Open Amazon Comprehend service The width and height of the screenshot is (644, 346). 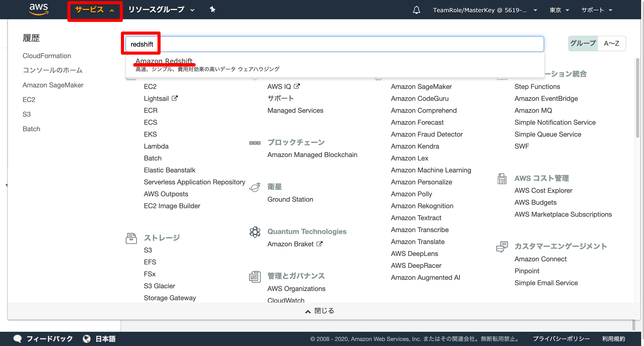tap(424, 110)
